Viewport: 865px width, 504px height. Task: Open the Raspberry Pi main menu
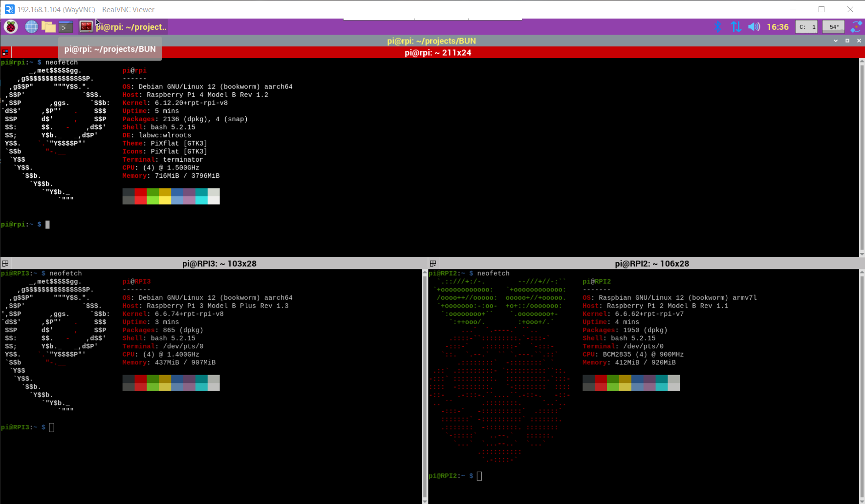tap(11, 27)
